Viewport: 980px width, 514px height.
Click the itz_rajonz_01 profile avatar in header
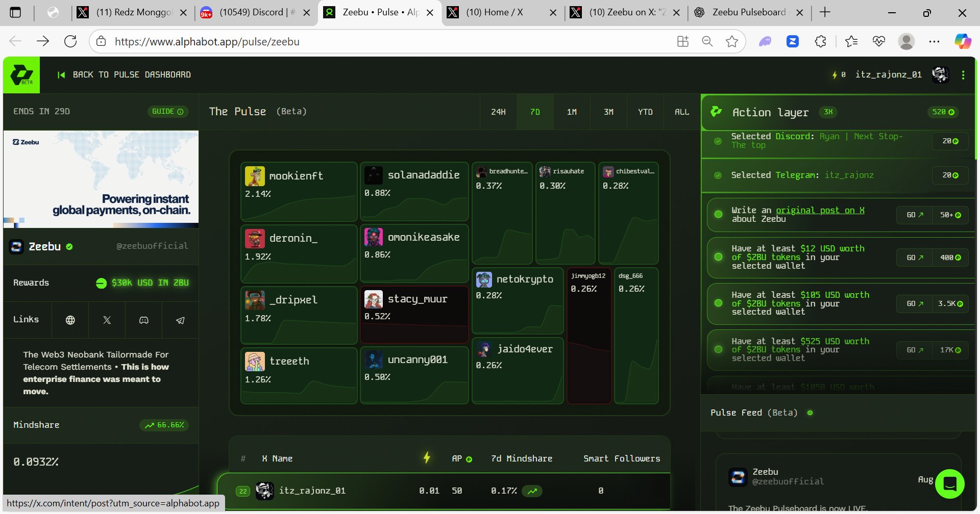coord(940,74)
